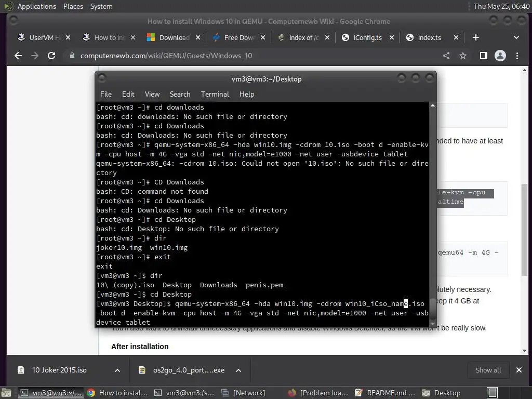Screen dimensions: 532x399
Task: Close the index.ts tab
Action: pyautogui.click(x=456, y=37)
